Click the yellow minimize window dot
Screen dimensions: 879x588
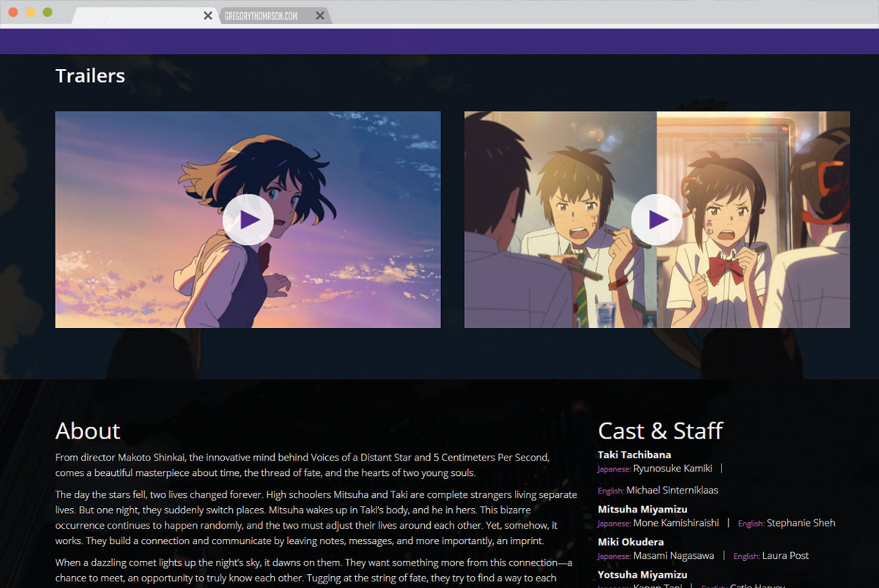pos(30,12)
